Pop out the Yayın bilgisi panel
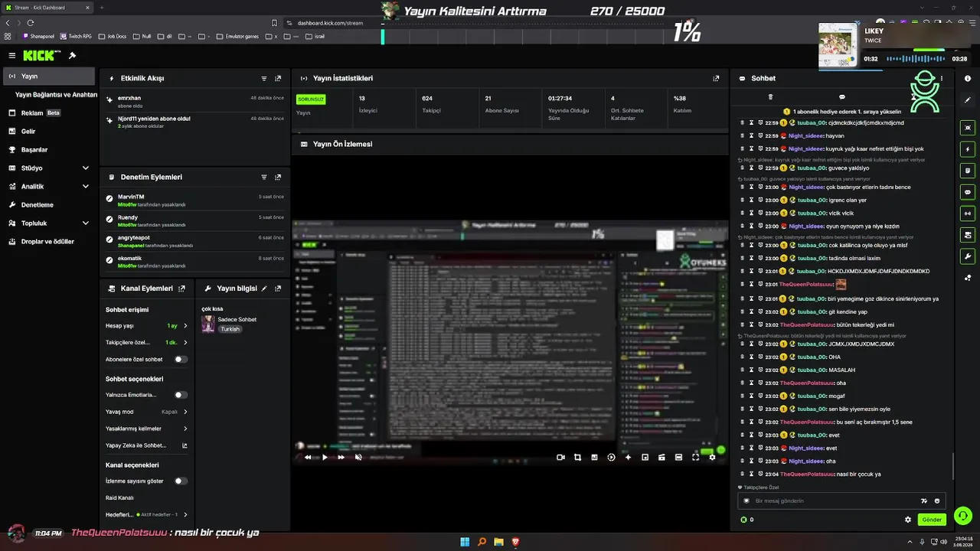Image resolution: width=980 pixels, height=551 pixels. click(x=278, y=289)
